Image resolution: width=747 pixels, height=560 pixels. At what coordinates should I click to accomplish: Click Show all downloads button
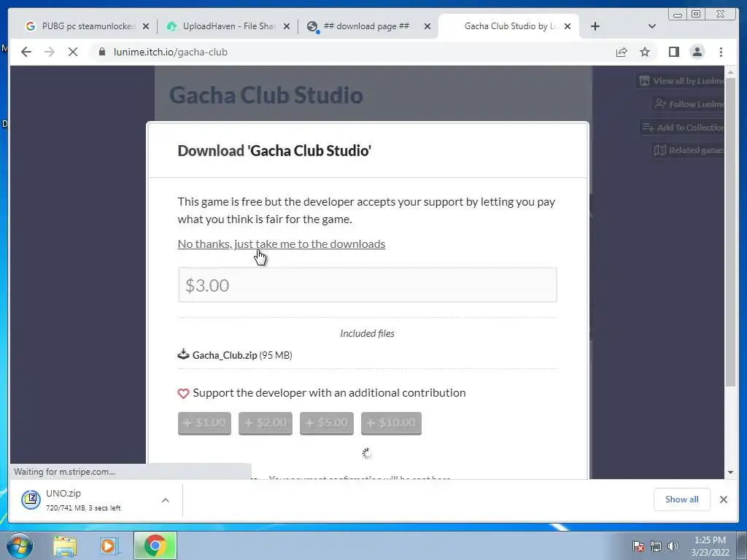click(682, 499)
